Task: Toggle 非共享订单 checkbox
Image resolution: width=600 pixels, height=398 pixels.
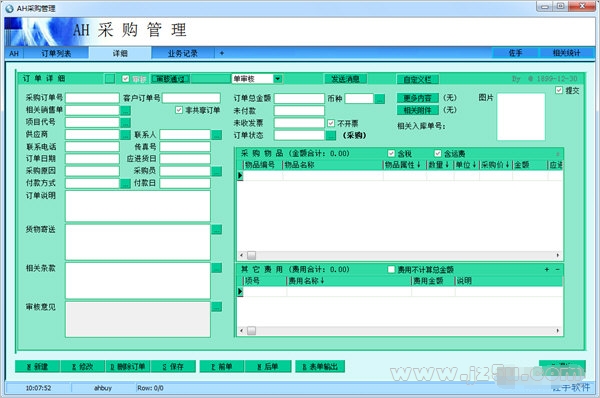Action: point(179,110)
